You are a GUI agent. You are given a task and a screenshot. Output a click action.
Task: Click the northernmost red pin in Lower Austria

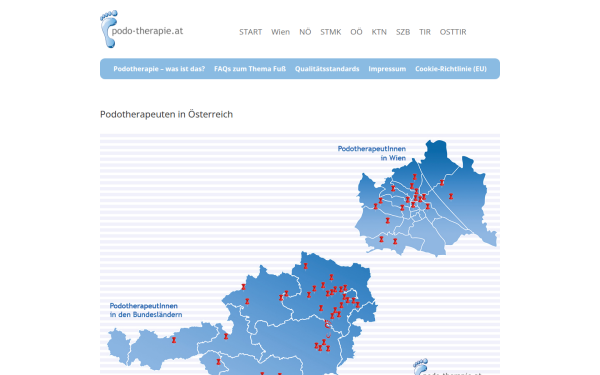[305, 266]
